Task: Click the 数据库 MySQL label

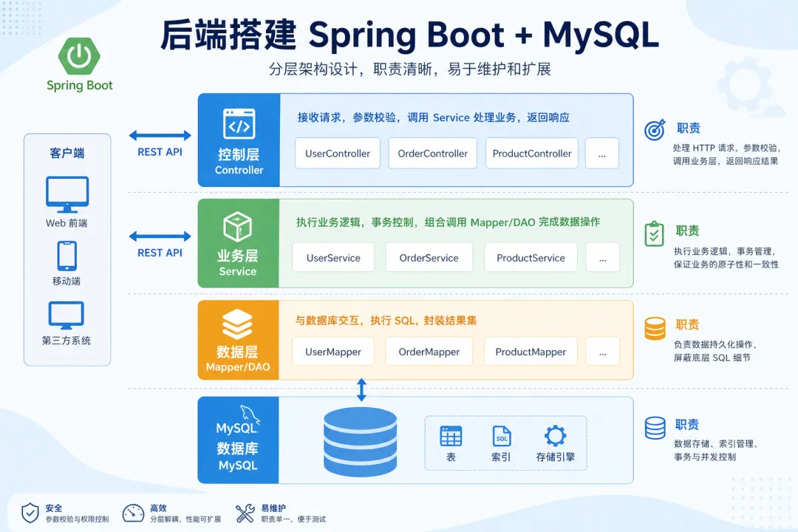Action: coord(238,457)
